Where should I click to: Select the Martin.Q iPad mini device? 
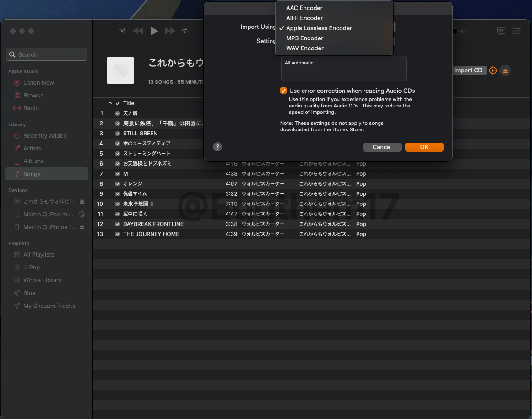tap(48, 214)
